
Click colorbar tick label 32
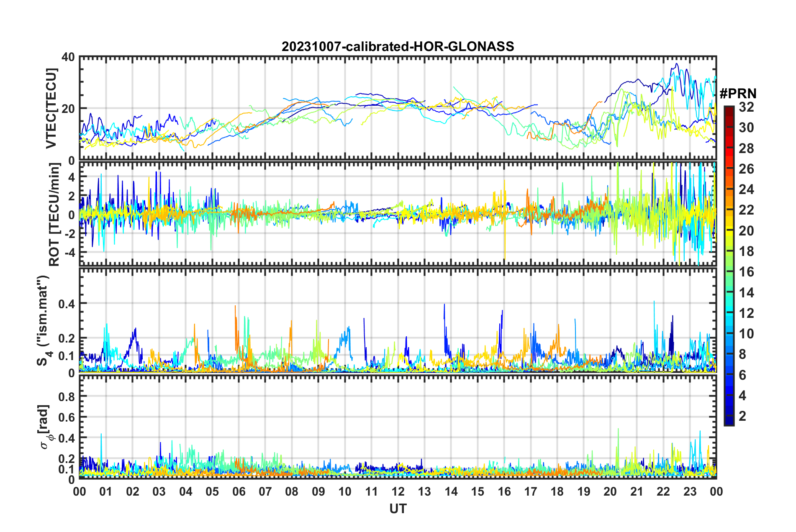click(747, 107)
